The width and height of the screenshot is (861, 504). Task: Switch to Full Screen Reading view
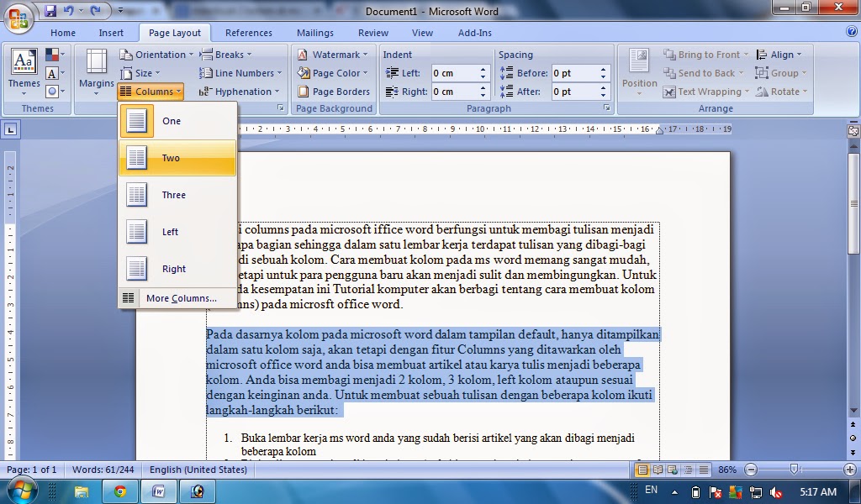tap(658, 470)
